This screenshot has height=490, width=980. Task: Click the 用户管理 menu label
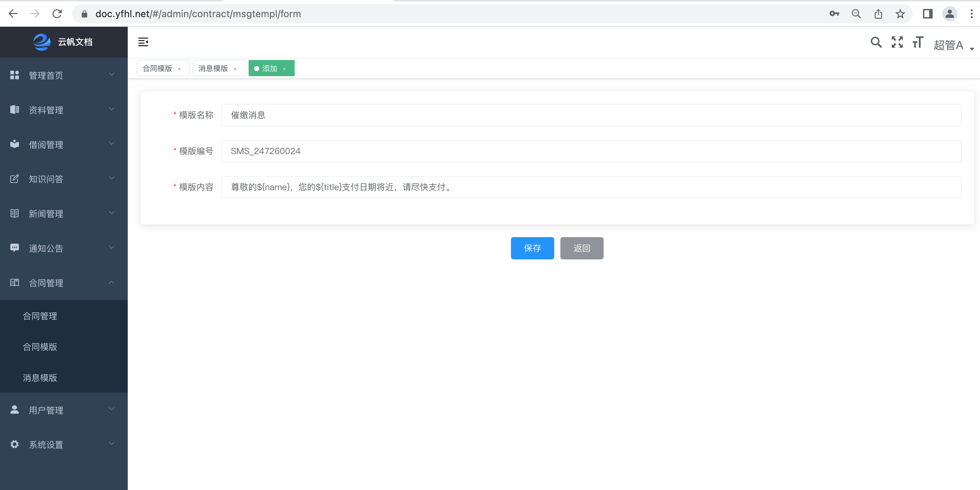(46, 410)
